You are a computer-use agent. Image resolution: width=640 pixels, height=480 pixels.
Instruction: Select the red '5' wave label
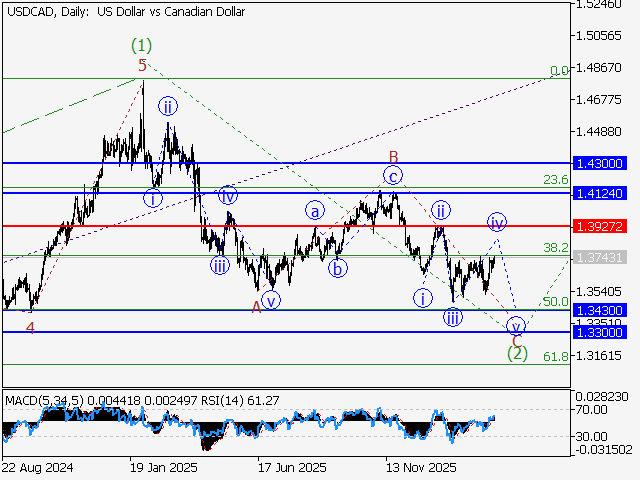(142, 65)
